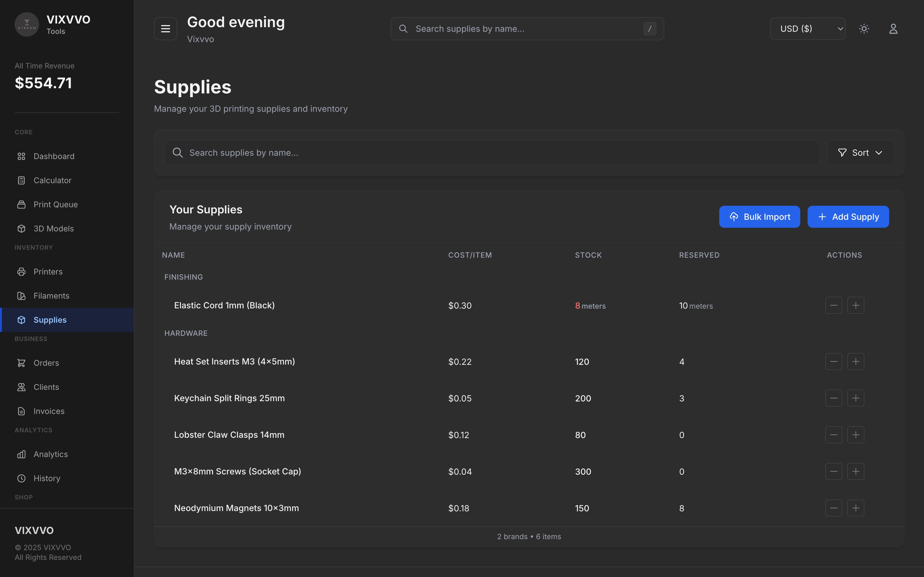The width and height of the screenshot is (924, 577).
Task: Open the Analytics sidebar item
Action: 50,454
